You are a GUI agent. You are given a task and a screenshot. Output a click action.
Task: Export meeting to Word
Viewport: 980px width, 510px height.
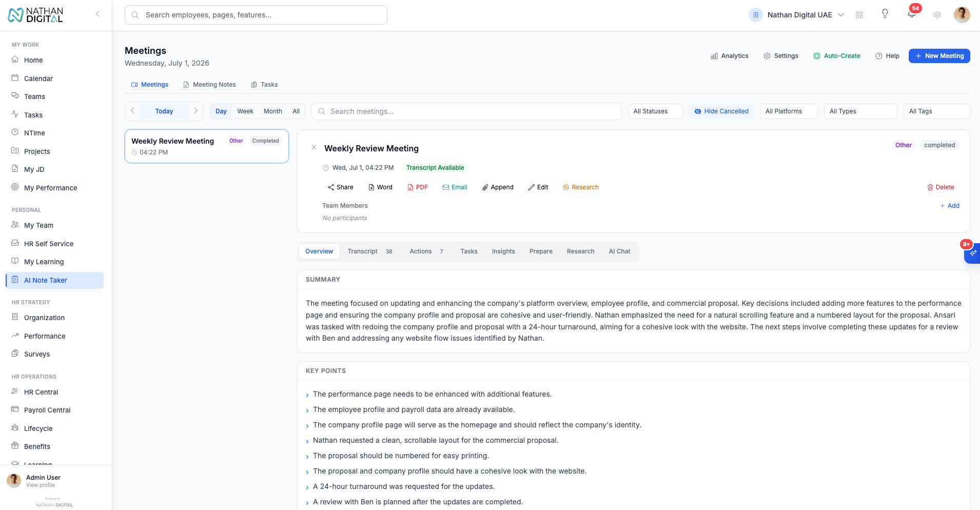380,187
